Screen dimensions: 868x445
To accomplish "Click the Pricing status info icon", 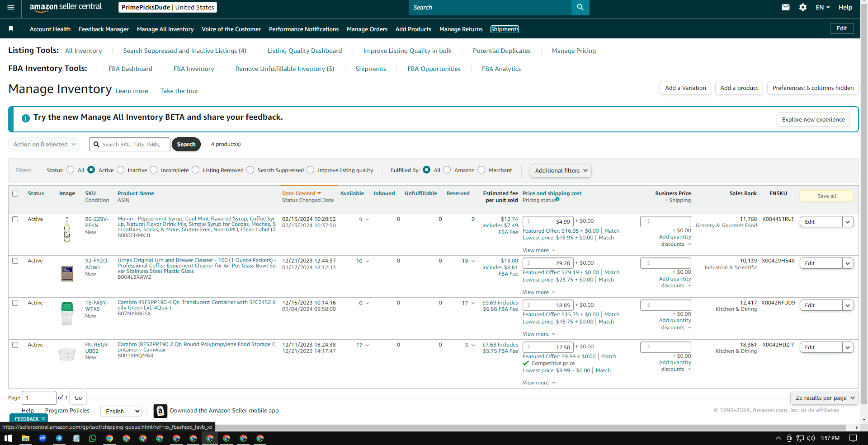I will 557,199.
